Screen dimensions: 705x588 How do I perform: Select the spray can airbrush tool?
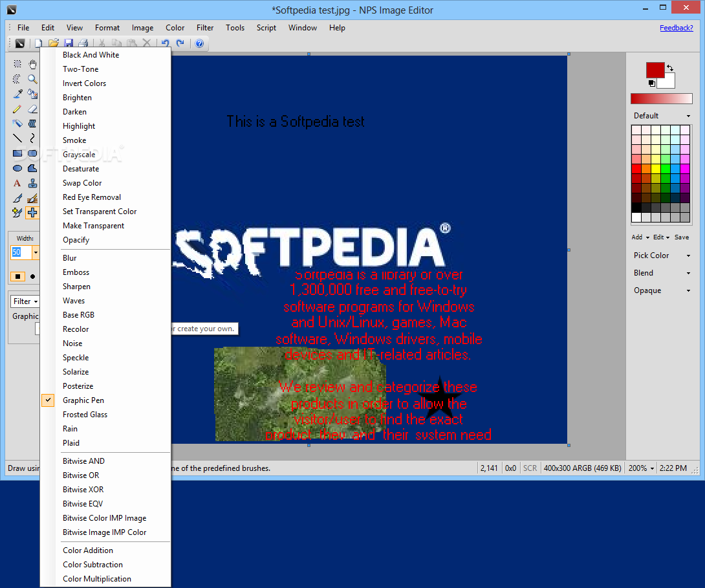click(x=17, y=124)
